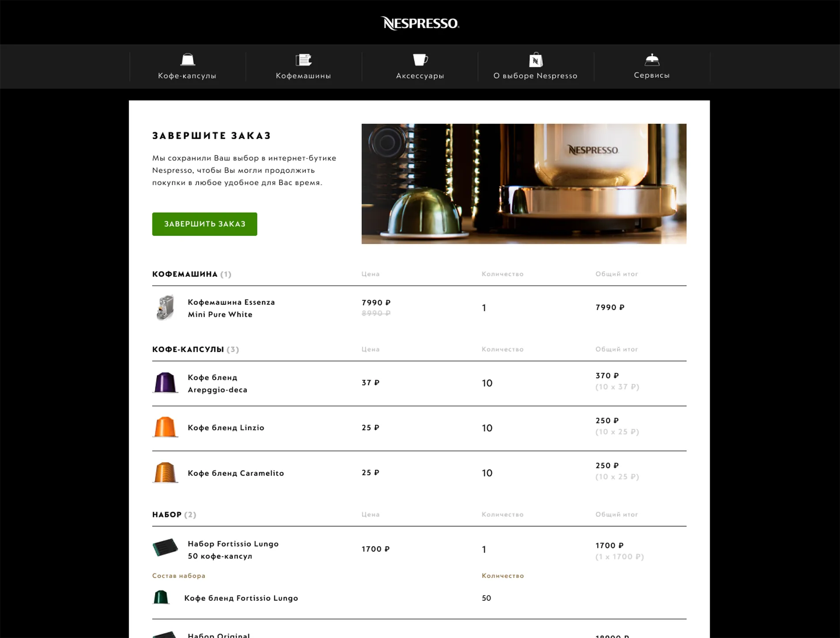Open the Кофе бленд Linzio product link
840x638 pixels.
[226, 428]
